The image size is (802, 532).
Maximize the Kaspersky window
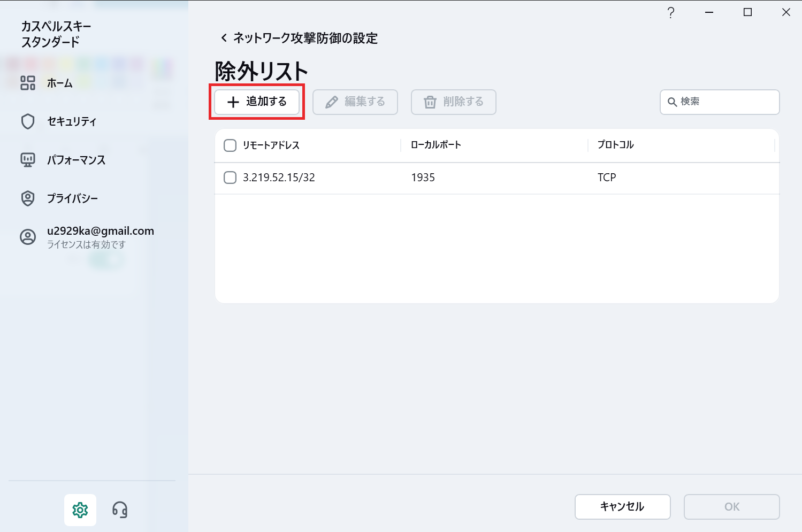(748, 12)
